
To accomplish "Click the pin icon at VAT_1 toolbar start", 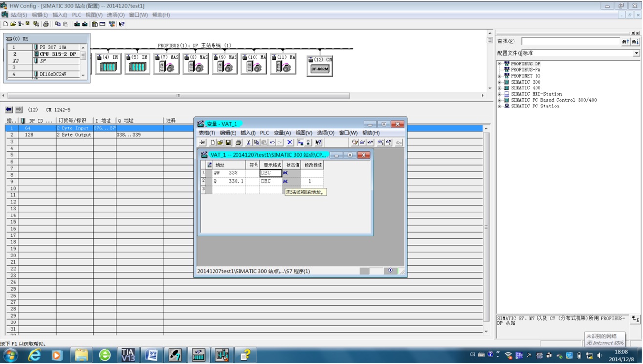I will coord(202,142).
